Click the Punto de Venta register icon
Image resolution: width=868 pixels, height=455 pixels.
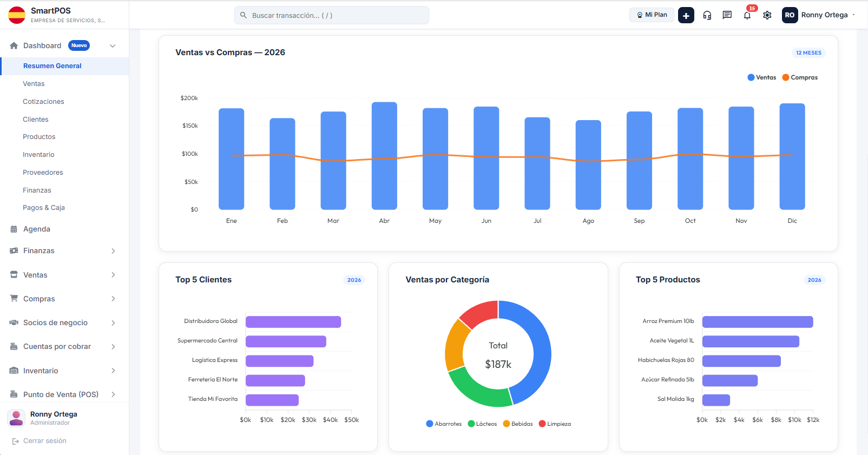[14, 394]
